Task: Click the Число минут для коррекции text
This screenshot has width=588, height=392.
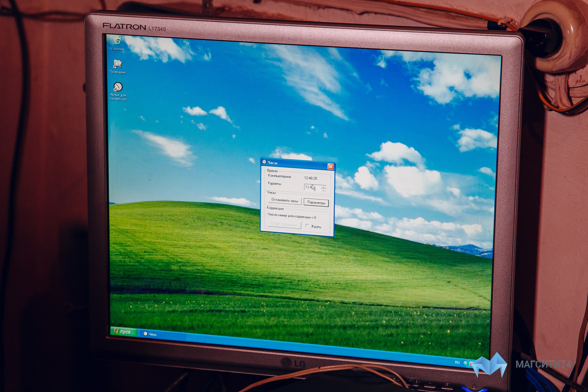Action: [292, 216]
